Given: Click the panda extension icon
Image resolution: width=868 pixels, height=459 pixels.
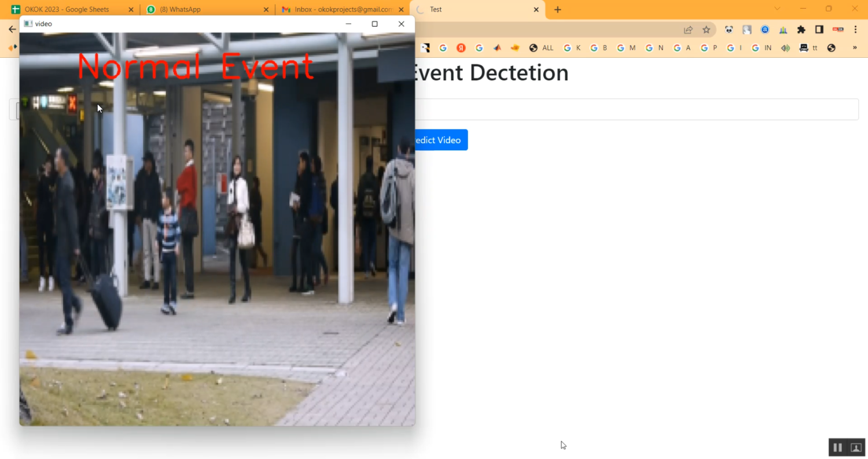Looking at the screenshot, I should (729, 29).
